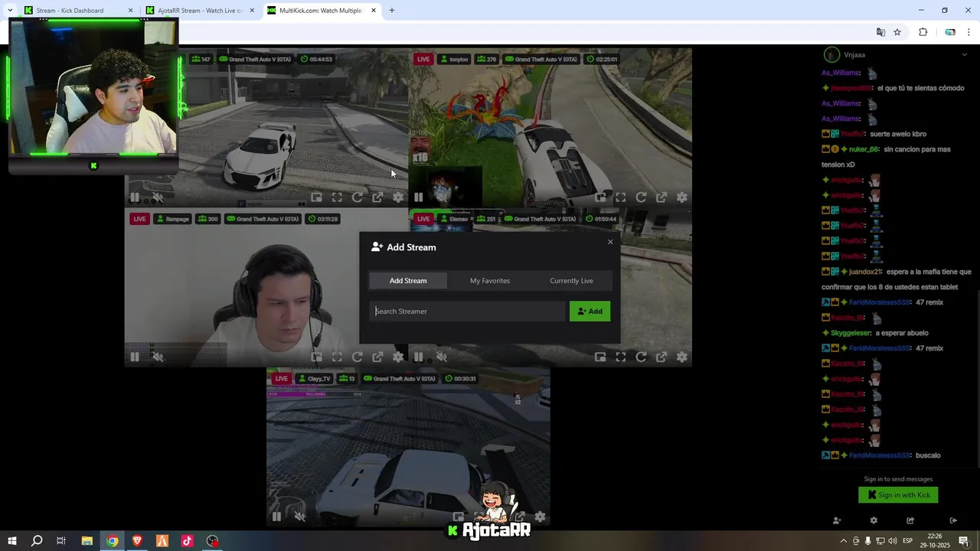Open Chrome three-dot menu
The height and width of the screenshot is (551, 980).
[x=969, y=32]
